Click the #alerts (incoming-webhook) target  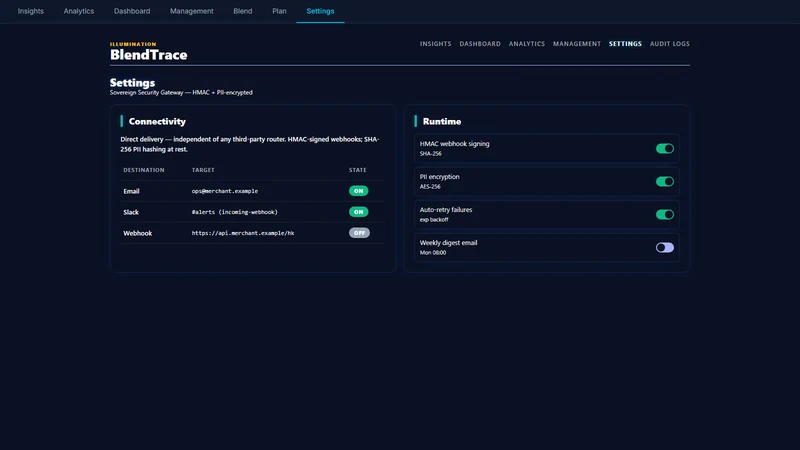[x=235, y=212]
